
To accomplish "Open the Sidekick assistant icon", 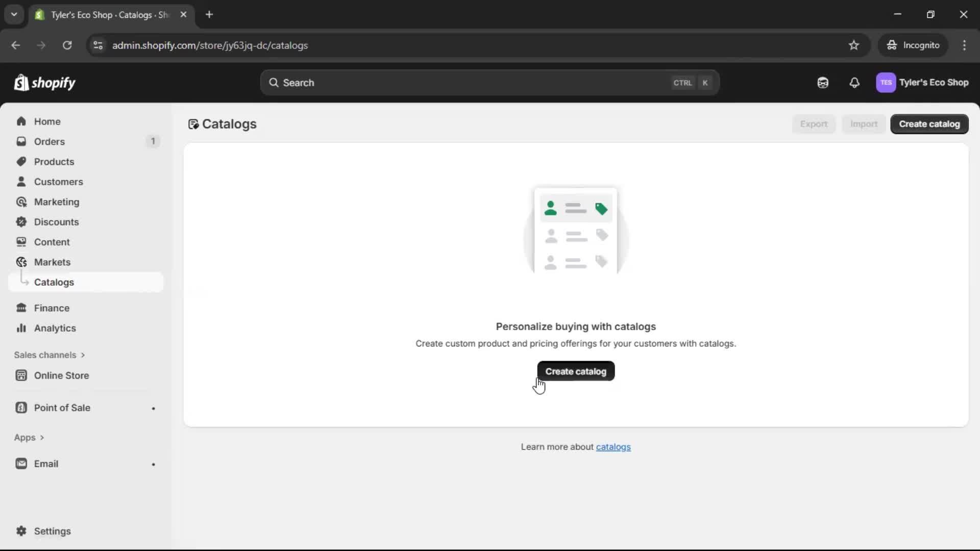I will 822,82.
